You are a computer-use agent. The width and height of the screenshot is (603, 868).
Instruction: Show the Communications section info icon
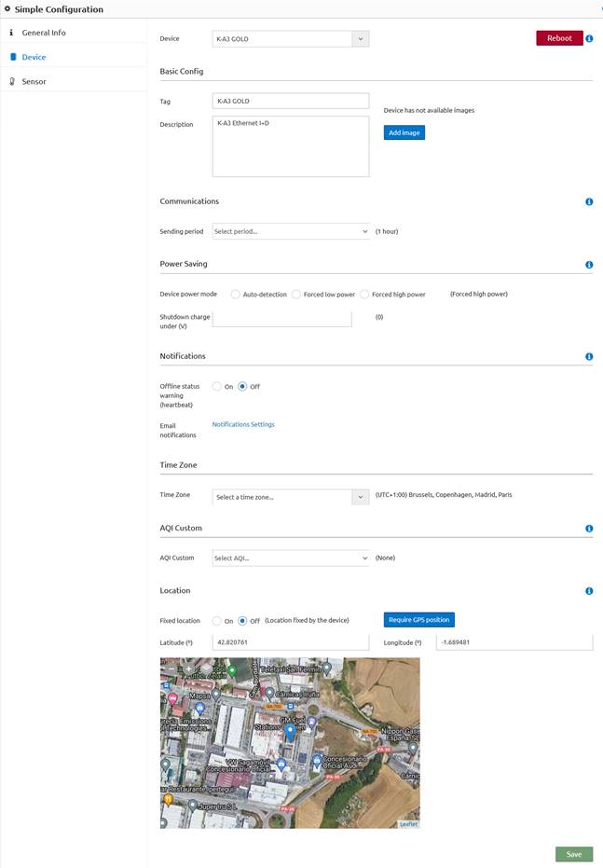[589, 202]
